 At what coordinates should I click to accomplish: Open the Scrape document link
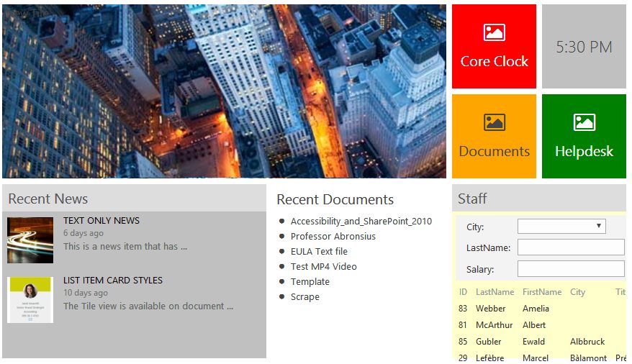(x=305, y=297)
